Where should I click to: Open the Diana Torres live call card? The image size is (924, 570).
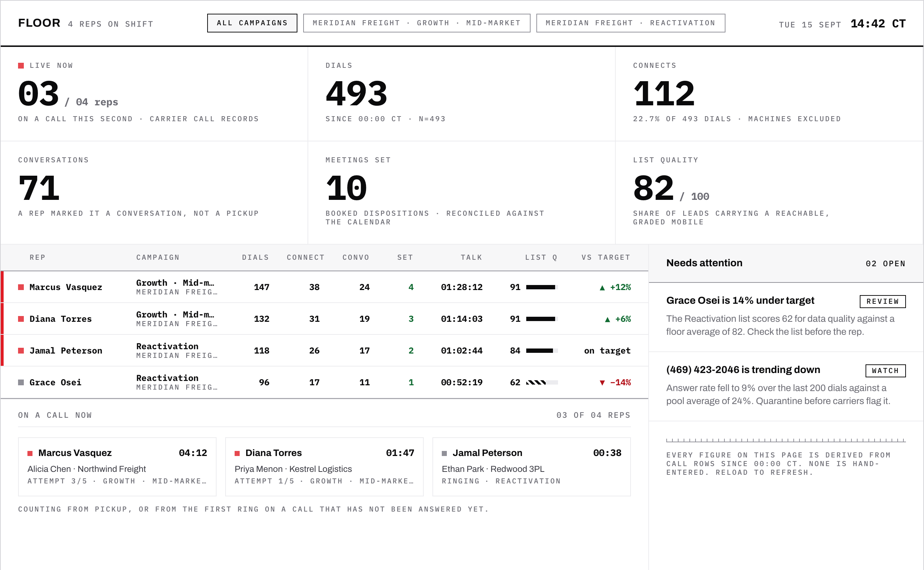pyautogui.click(x=324, y=467)
